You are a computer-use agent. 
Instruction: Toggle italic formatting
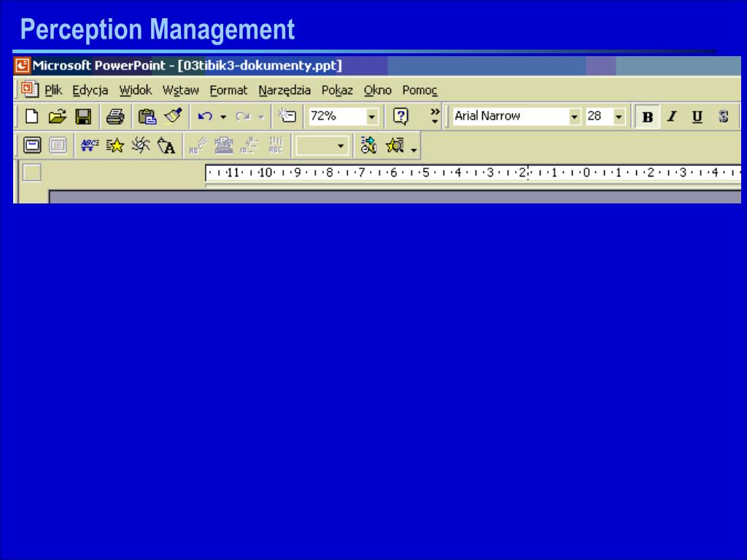click(672, 117)
